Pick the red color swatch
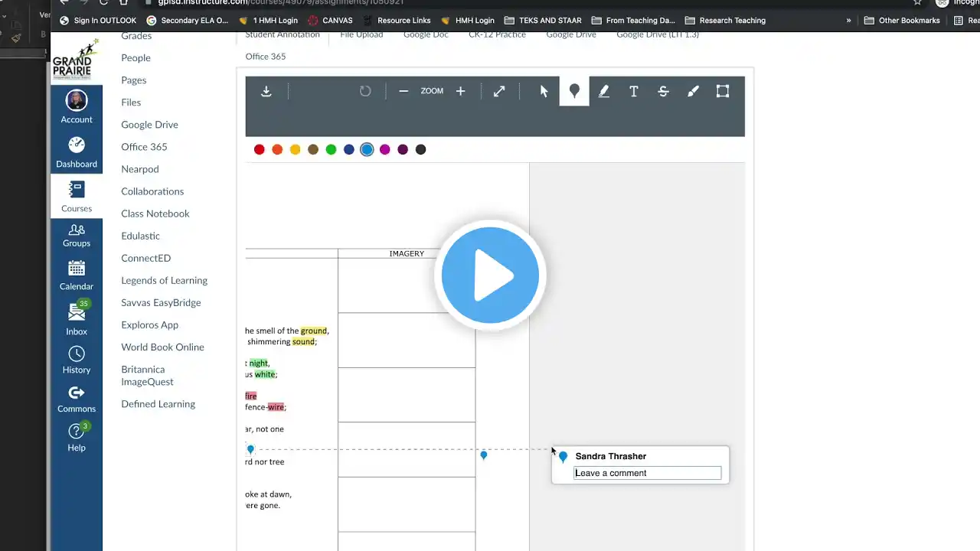The height and width of the screenshot is (551, 980). point(260,149)
